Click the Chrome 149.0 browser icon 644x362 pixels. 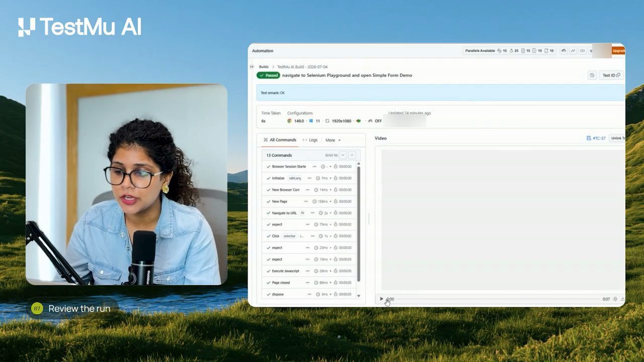click(290, 121)
